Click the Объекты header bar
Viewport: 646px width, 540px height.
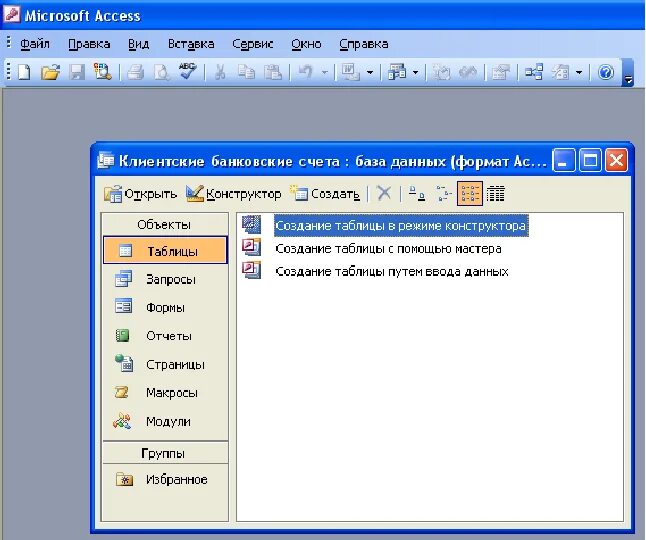coord(165,224)
